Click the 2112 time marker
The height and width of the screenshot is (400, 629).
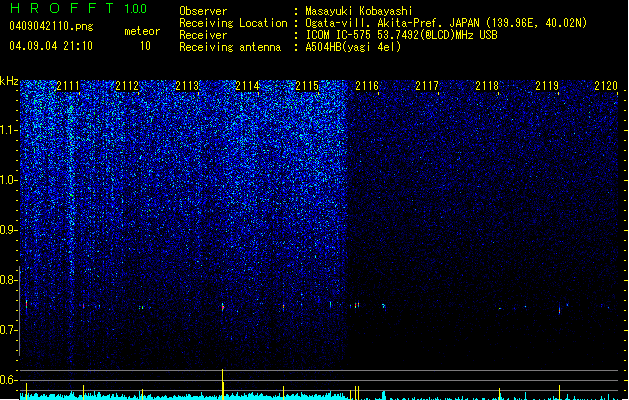tap(127, 86)
